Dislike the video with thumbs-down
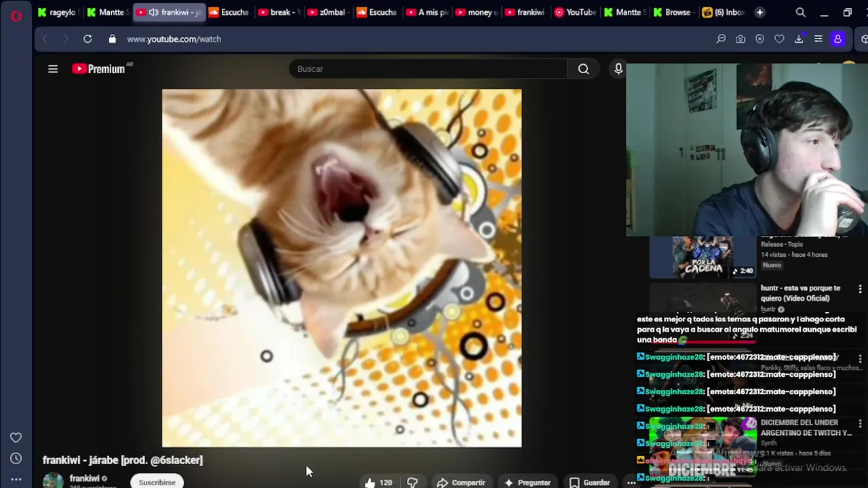The height and width of the screenshot is (488, 868). tap(412, 482)
